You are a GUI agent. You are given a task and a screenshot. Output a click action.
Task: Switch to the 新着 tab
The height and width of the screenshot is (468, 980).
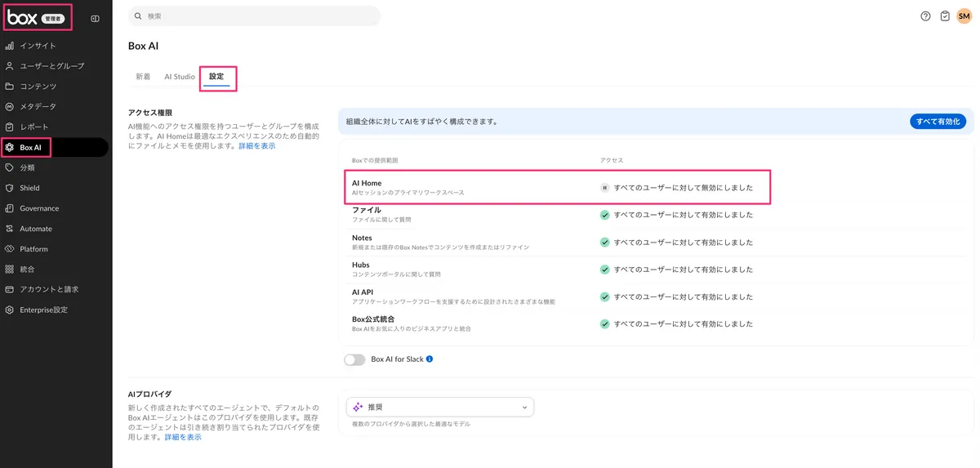(143, 77)
